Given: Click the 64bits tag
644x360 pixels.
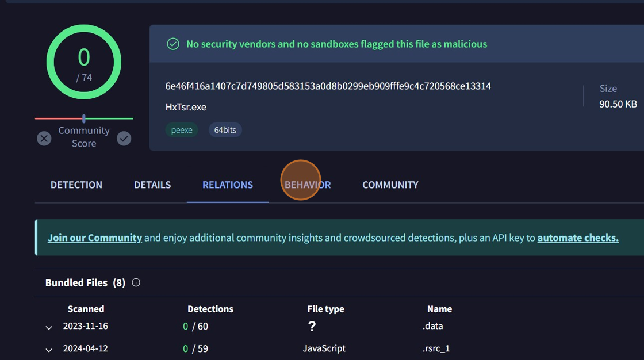Looking at the screenshot, I should pos(225,130).
